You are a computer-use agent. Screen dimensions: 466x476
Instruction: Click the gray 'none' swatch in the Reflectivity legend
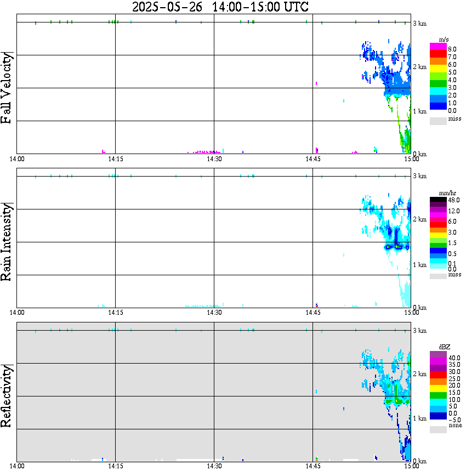click(x=438, y=429)
